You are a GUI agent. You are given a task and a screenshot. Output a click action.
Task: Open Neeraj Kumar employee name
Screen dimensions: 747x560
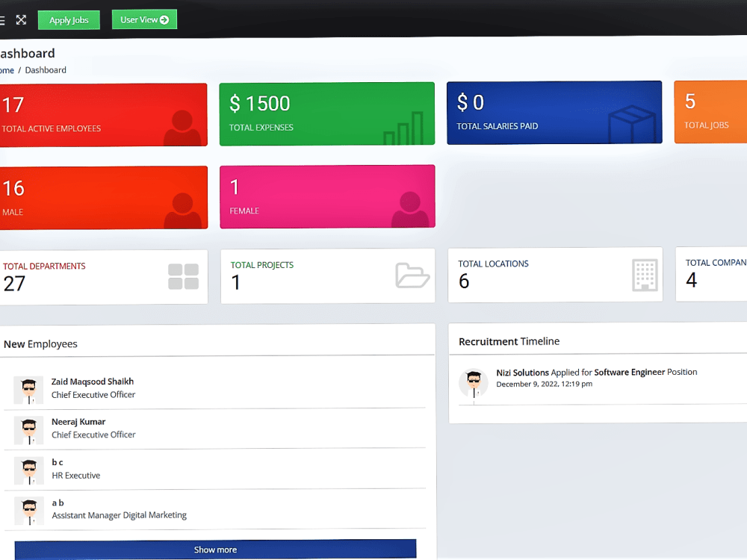point(78,422)
